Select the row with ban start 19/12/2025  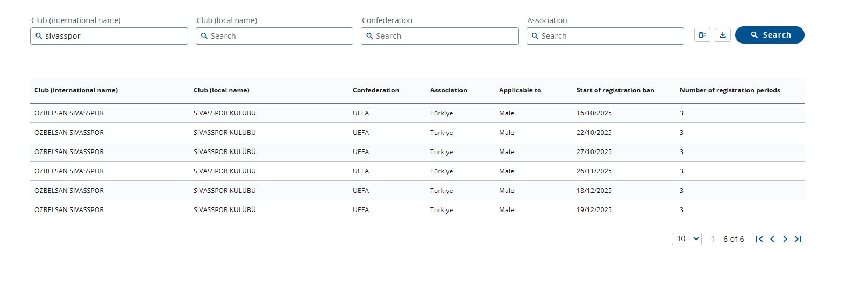594,210
